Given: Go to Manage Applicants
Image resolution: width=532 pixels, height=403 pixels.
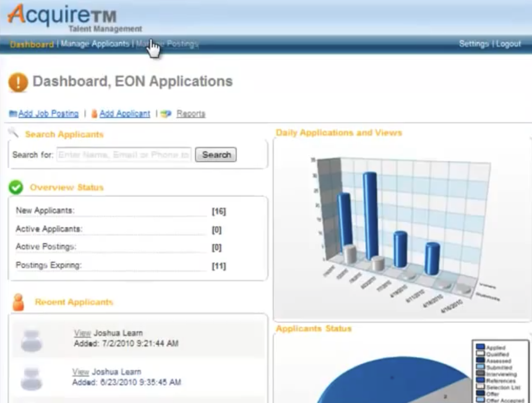Looking at the screenshot, I should coord(95,44).
